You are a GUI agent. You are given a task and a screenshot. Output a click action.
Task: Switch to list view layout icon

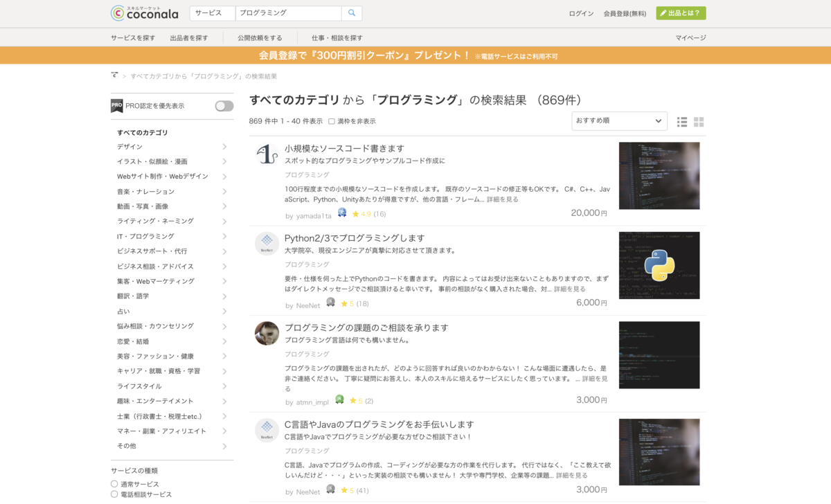pyautogui.click(x=682, y=122)
